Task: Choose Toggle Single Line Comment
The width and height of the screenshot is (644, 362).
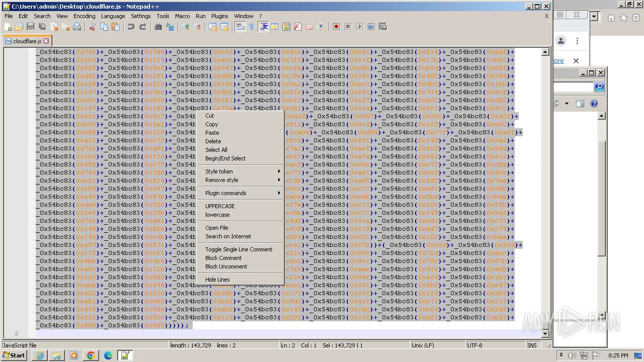Action: click(240, 249)
